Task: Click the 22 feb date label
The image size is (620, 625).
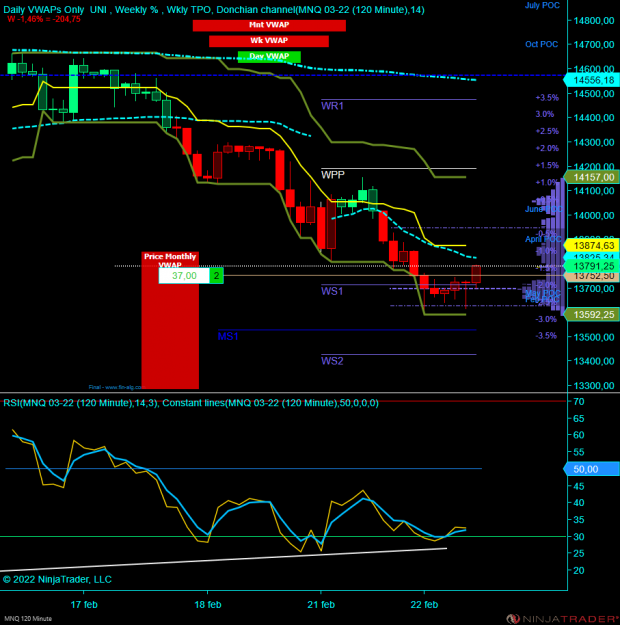Action: tap(424, 604)
